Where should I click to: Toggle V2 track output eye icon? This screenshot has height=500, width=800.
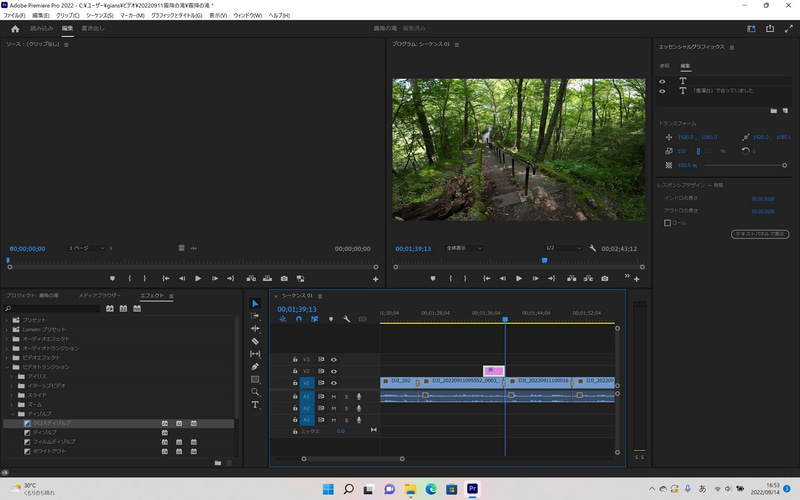pos(334,371)
